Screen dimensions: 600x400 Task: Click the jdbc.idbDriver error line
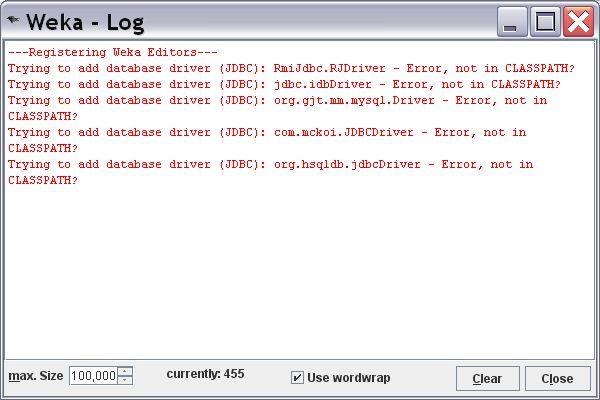(284, 84)
